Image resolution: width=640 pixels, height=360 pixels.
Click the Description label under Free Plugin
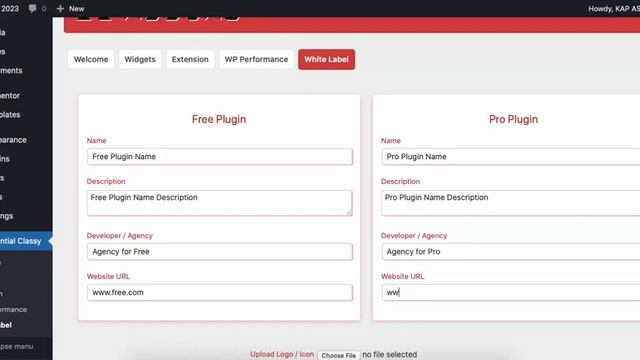point(106,181)
